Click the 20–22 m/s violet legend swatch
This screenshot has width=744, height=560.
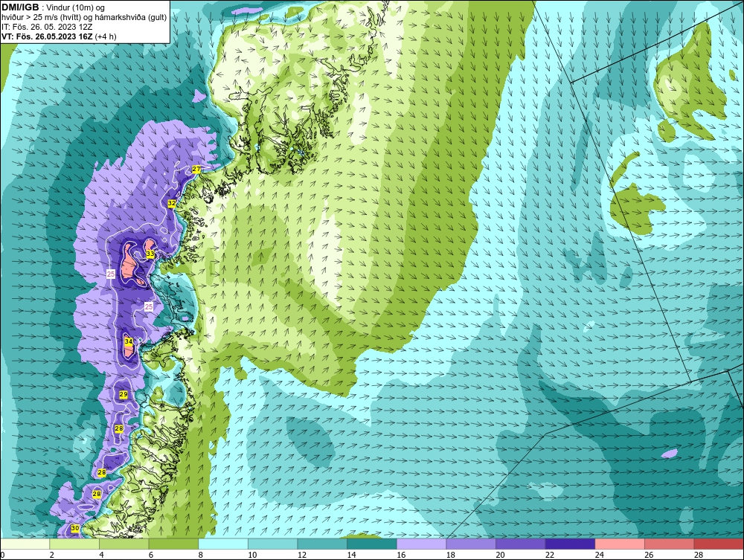521,544
